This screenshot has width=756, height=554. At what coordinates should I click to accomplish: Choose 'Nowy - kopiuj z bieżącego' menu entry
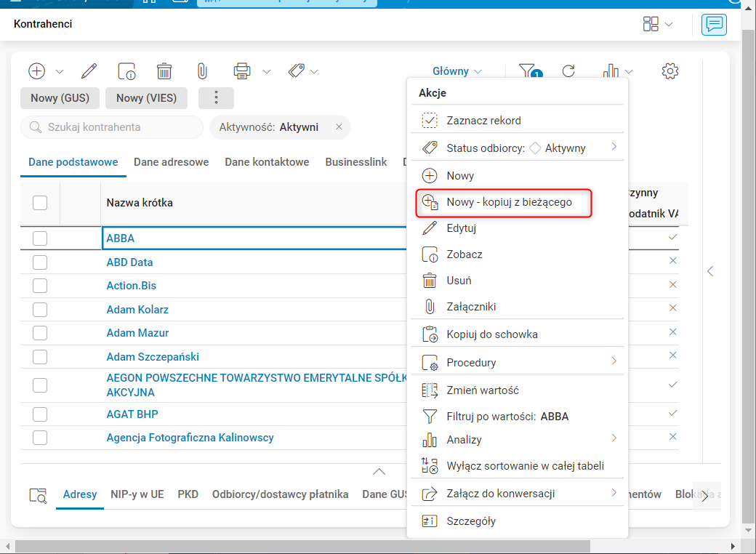(509, 202)
